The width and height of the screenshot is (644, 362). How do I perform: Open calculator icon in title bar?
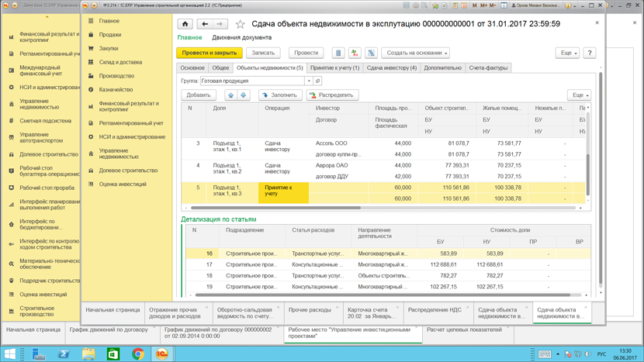pos(455,5)
